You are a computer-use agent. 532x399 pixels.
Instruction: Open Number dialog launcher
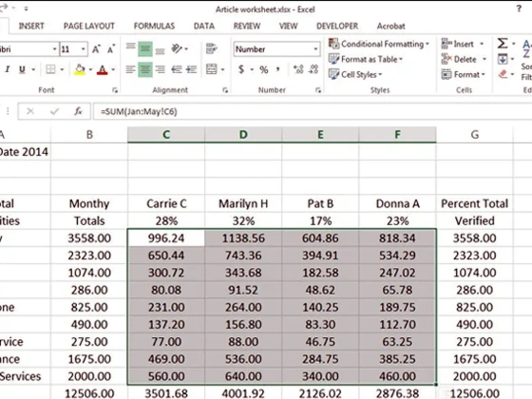click(x=318, y=90)
